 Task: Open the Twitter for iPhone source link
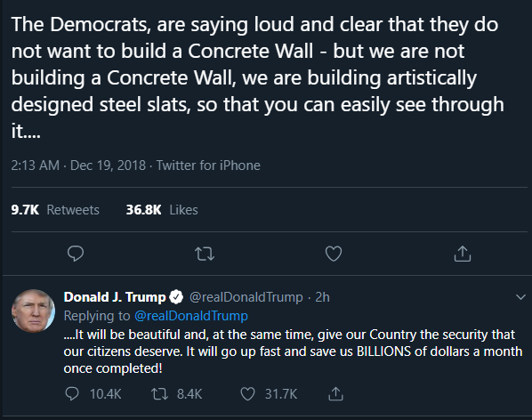point(208,166)
